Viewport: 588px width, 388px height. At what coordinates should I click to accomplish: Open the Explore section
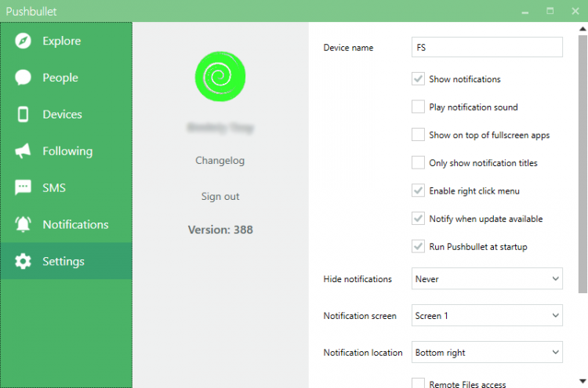[67, 41]
